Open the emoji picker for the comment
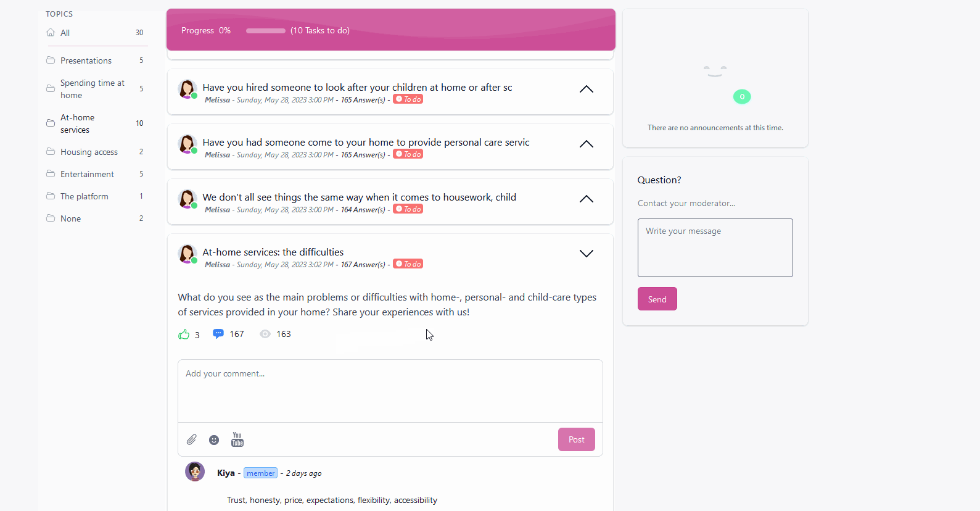 (x=214, y=439)
